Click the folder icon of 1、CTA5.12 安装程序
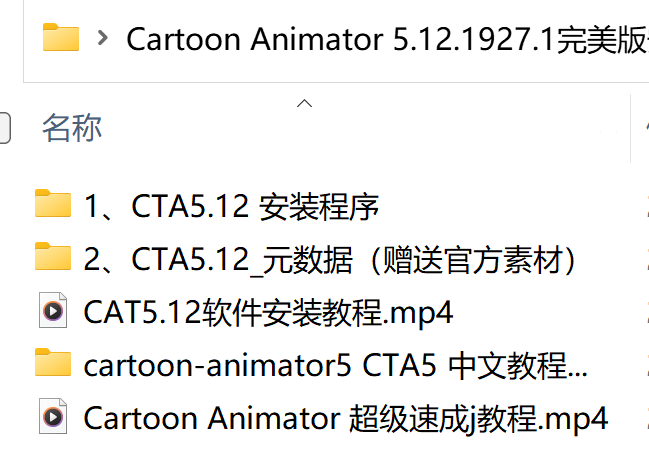 pyautogui.click(x=53, y=204)
